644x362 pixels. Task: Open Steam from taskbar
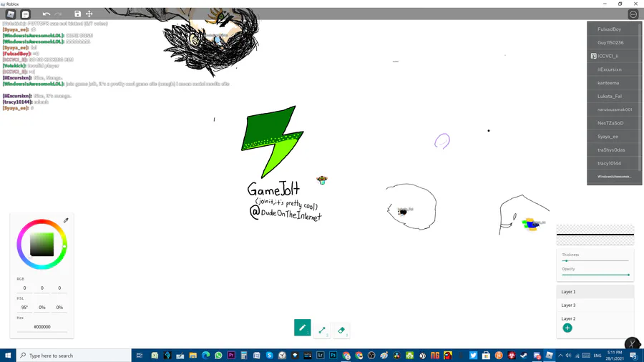pos(524,356)
